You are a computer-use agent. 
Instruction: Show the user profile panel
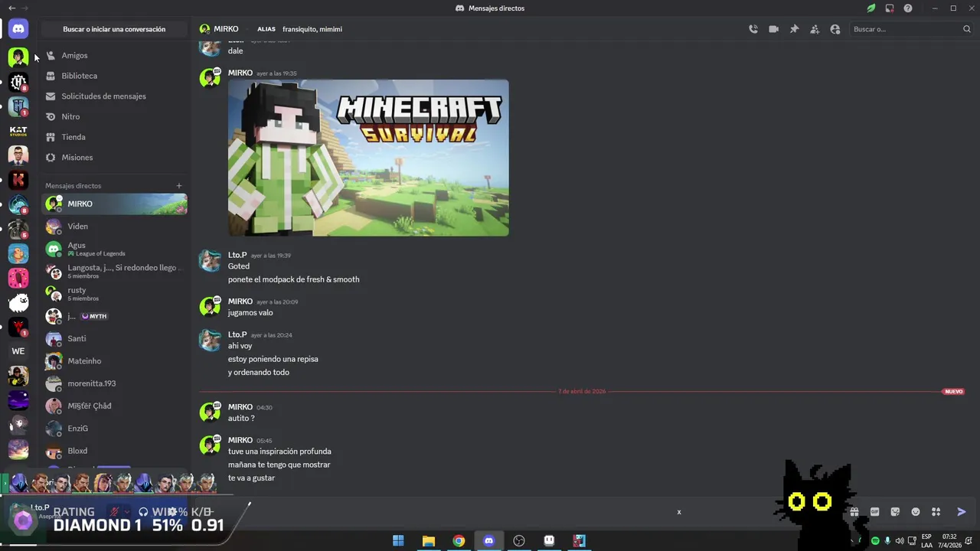(x=835, y=29)
